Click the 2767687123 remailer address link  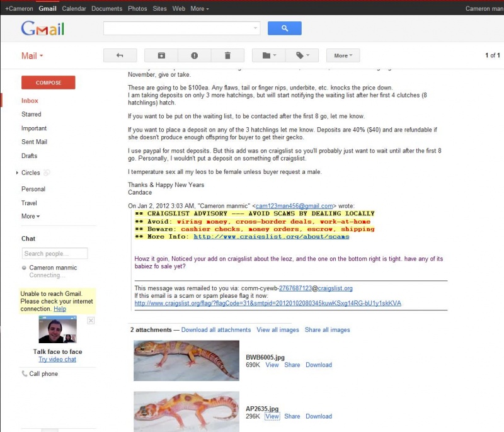[x=295, y=288]
